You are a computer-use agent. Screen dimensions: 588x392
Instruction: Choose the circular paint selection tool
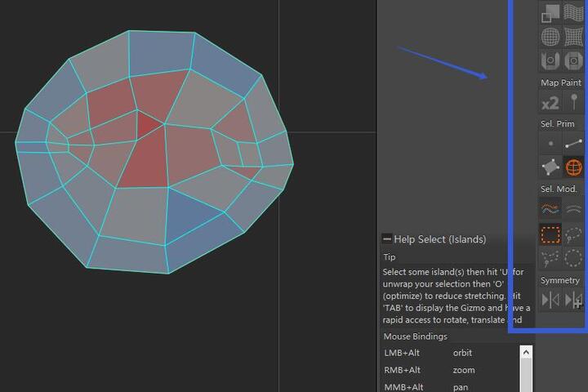[574, 258]
